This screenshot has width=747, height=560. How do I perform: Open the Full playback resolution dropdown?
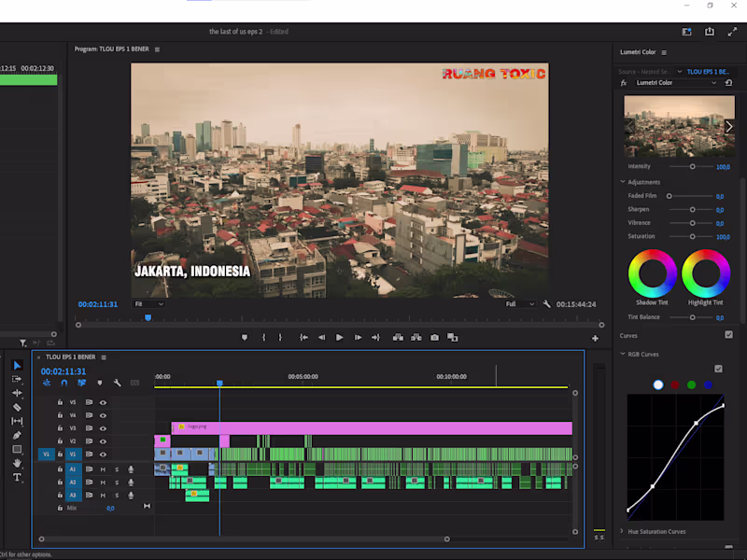[520, 303]
